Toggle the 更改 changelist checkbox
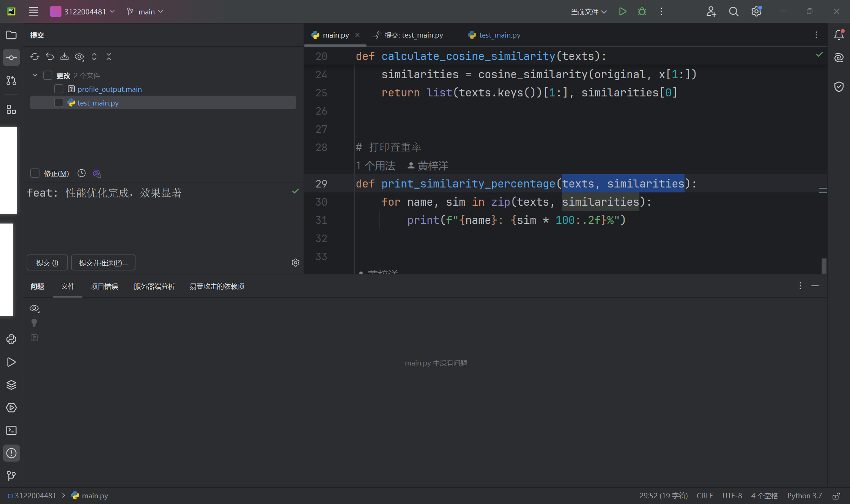 [48, 75]
